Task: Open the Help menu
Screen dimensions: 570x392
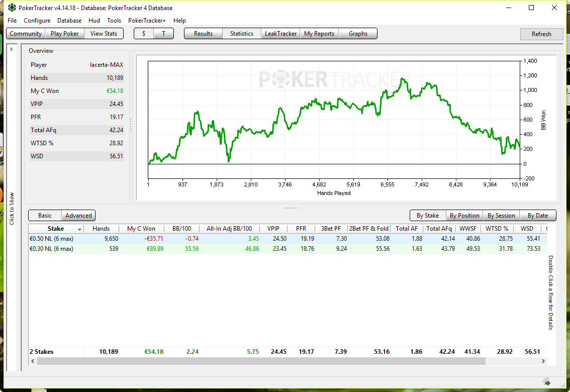Action: click(179, 21)
